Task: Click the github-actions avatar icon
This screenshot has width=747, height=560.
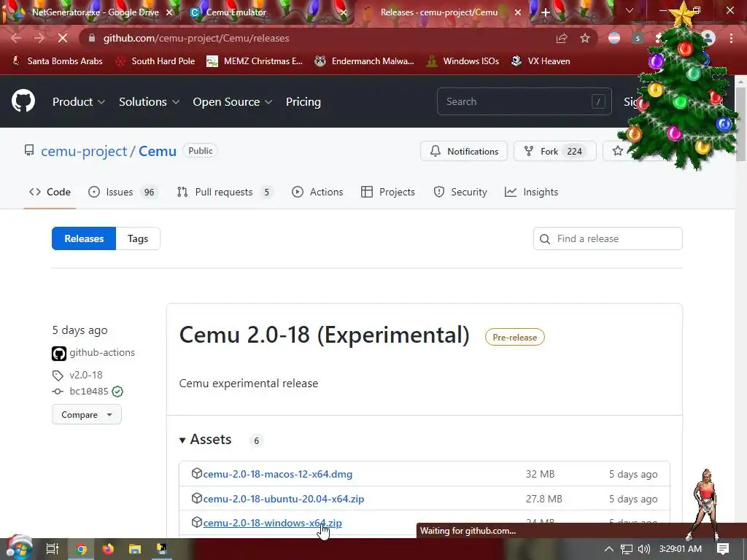Action: tap(59, 354)
